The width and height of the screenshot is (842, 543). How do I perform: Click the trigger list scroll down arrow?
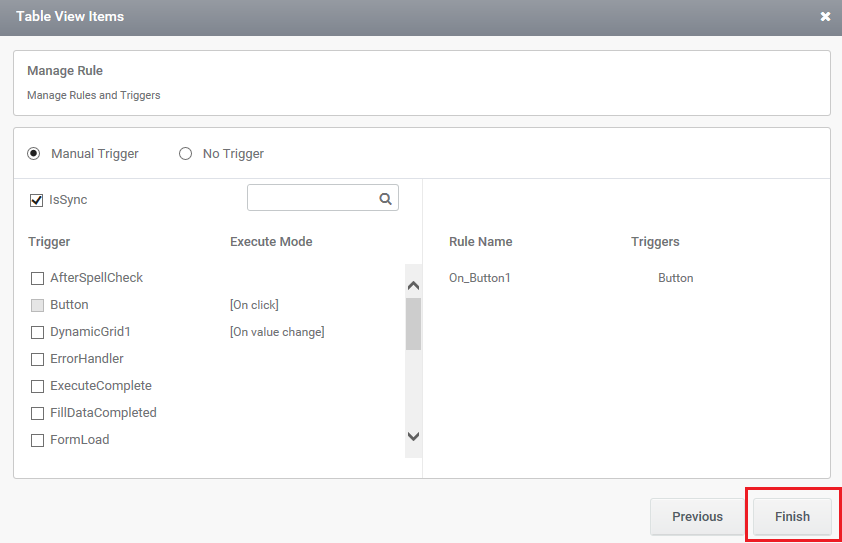[413, 436]
